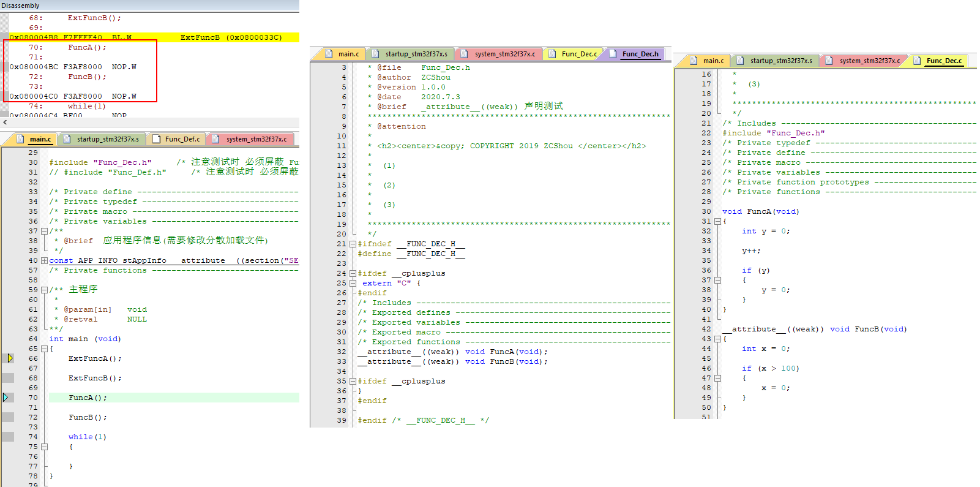This screenshot has height=487, width=980.
Task: Click the blue current-line arrow at line 70
Action: [x=6, y=398]
